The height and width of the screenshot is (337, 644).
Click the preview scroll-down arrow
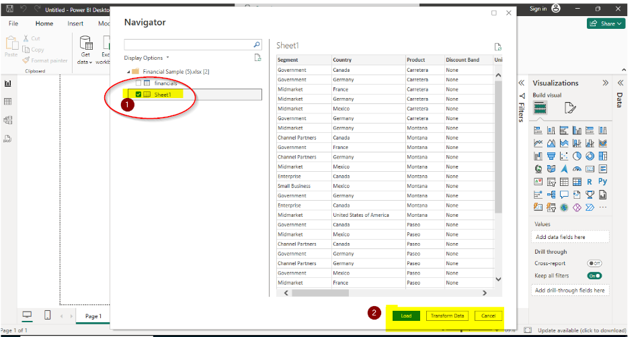(x=498, y=279)
